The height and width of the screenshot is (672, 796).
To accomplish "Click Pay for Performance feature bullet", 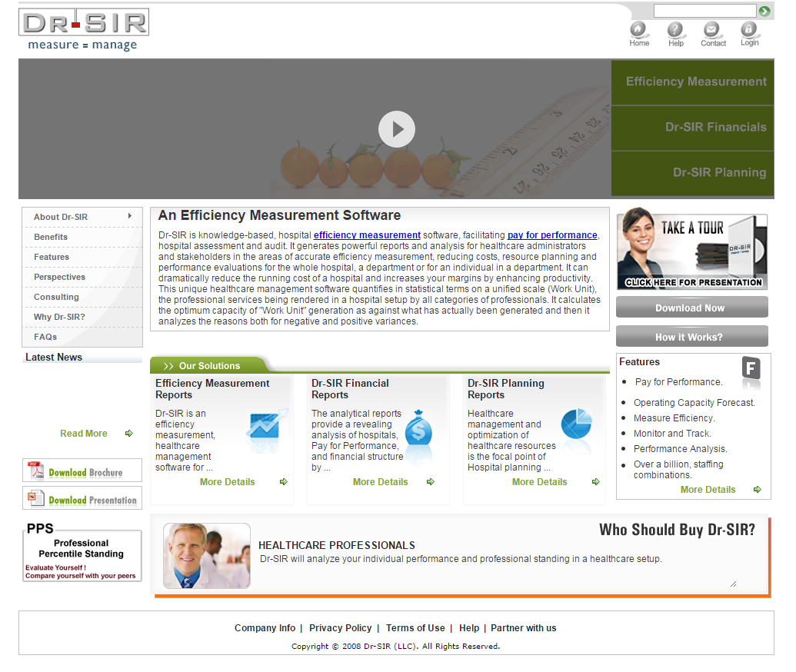I will tap(679, 381).
